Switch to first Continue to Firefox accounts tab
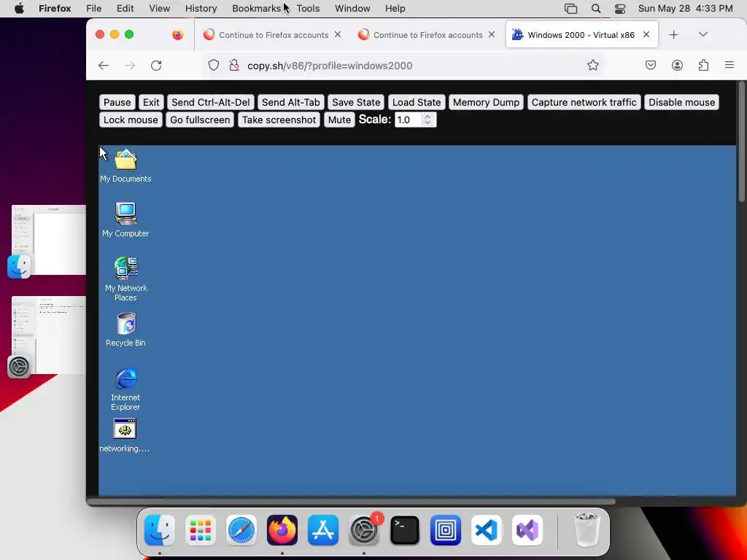Image resolution: width=747 pixels, height=560 pixels. [273, 35]
